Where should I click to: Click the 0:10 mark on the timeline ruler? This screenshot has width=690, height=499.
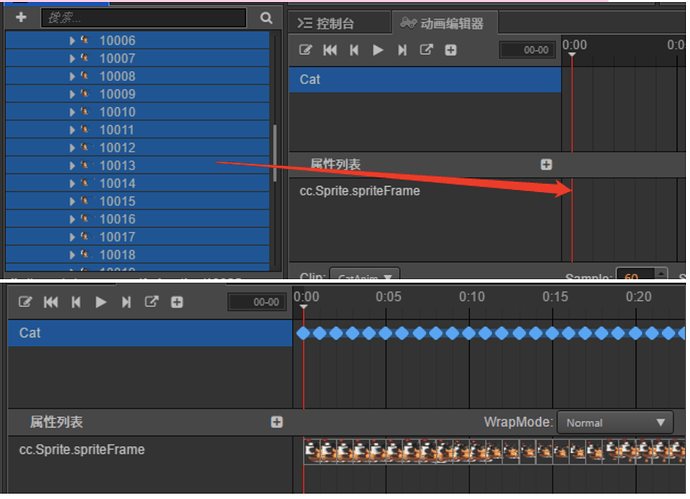coord(471,297)
